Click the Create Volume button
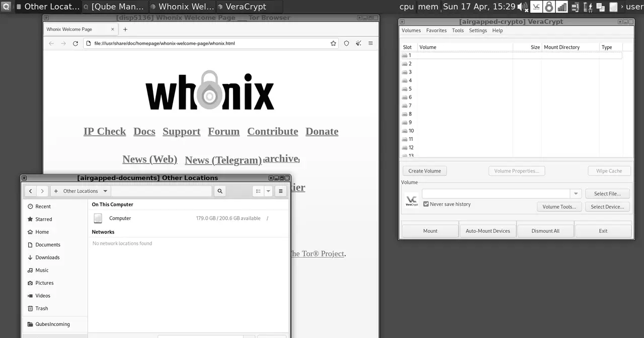644x338 pixels. (425, 171)
